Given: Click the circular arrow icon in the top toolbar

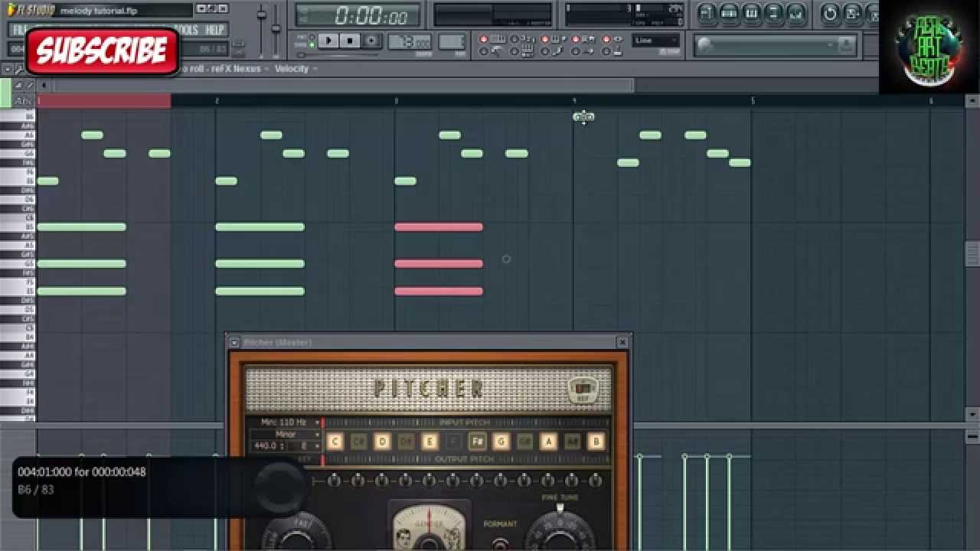Looking at the screenshot, I should point(830,13).
